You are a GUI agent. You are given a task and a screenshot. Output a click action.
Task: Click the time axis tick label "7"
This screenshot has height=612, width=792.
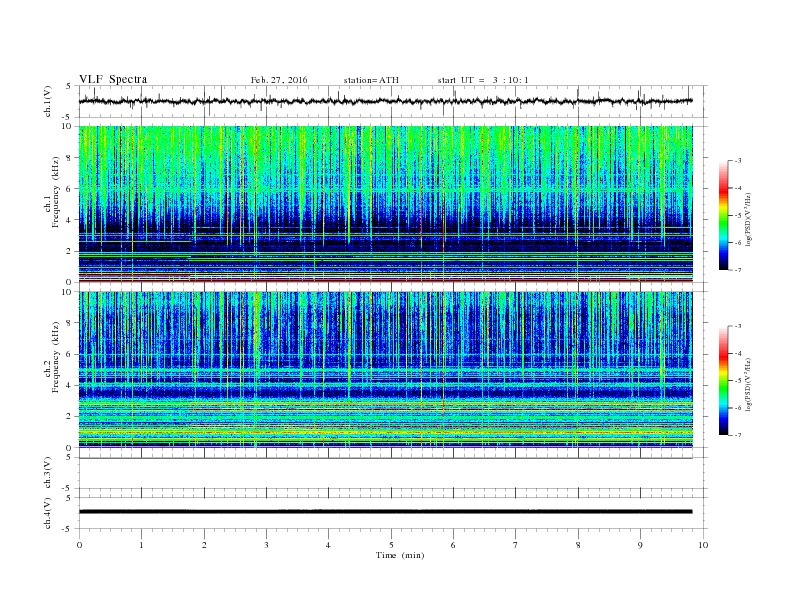click(x=516, y=545)
